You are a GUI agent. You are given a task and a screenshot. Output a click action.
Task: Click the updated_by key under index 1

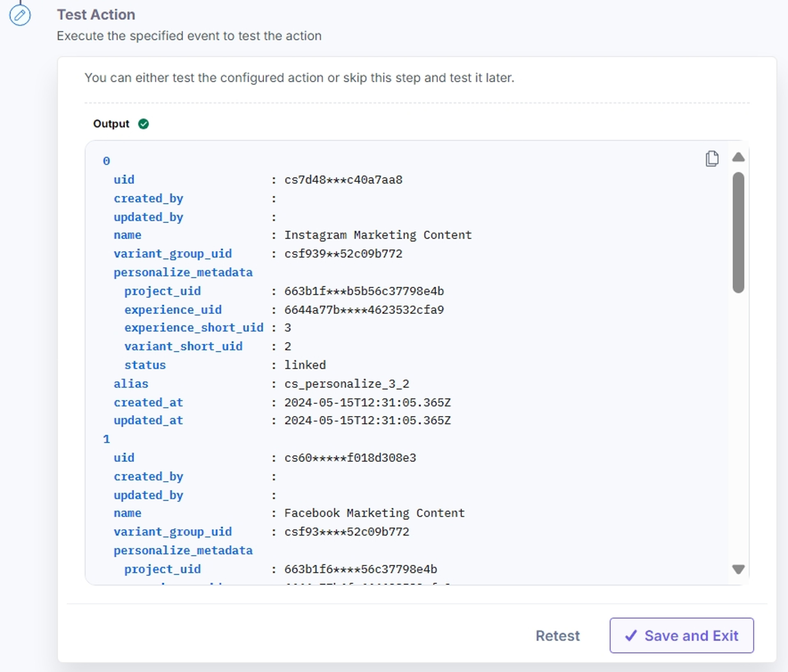coord(148,495)
